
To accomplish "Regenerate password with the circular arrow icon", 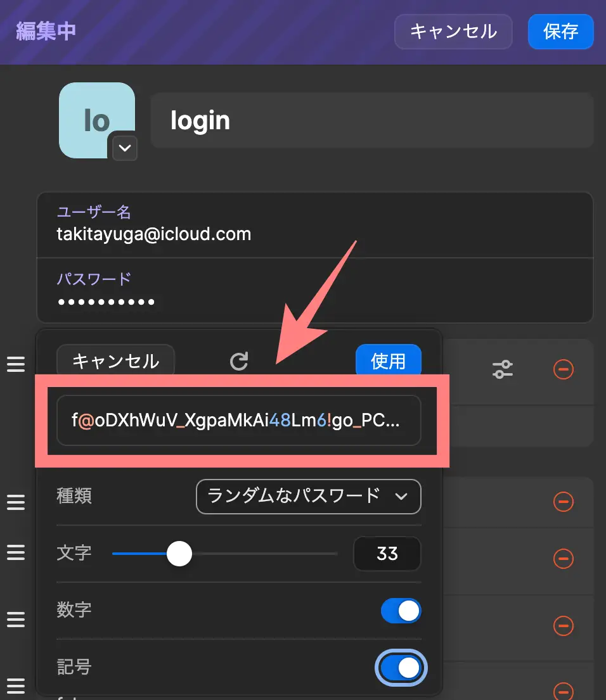I will click(x=239, y=361).
